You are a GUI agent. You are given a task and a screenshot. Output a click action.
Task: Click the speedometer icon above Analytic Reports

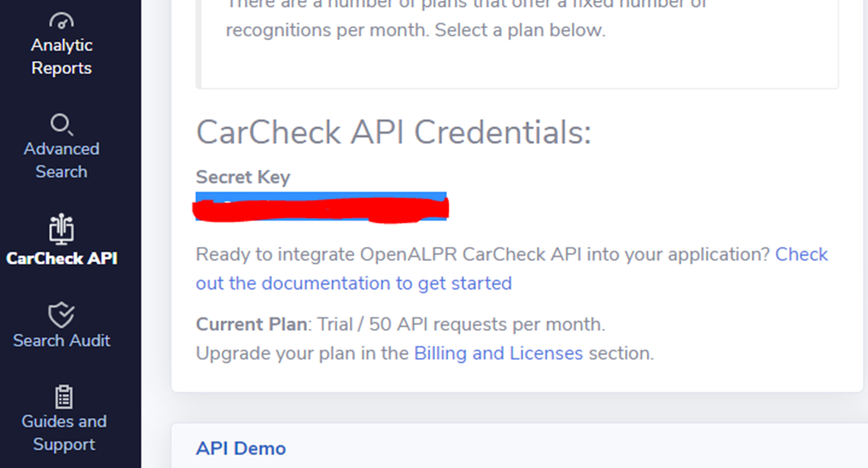[61, 19]
